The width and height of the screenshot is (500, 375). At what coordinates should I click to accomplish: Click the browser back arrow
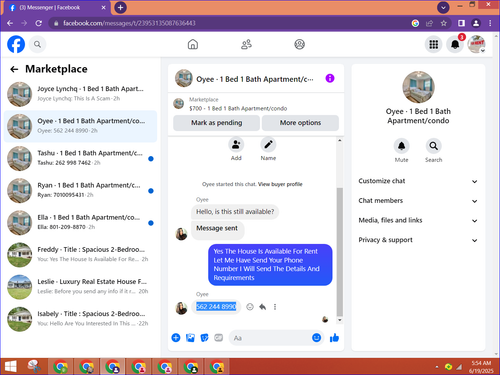click(x=10, y=23)
